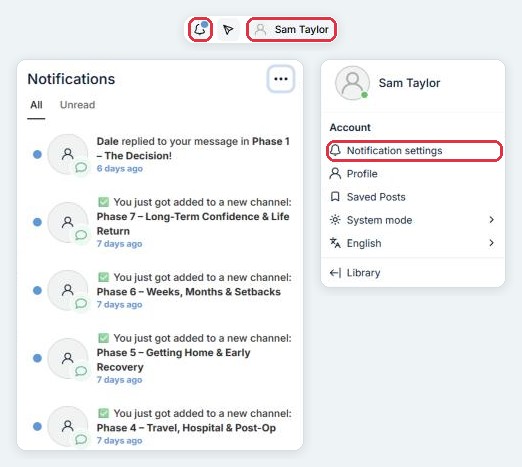Open the System mode submenu
Viewport: 522px width, 467px height.
pyautogui.click(x=413, y=220)
